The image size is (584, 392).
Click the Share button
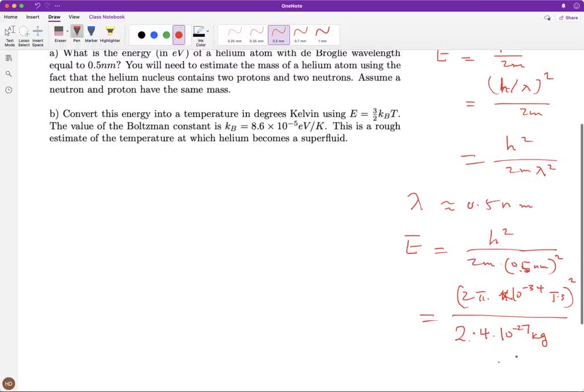(569, 18)
